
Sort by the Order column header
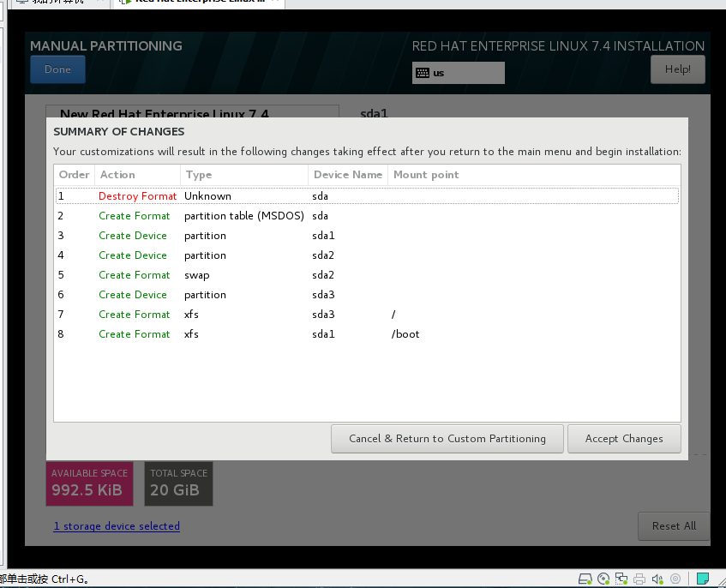pos(74,175)
